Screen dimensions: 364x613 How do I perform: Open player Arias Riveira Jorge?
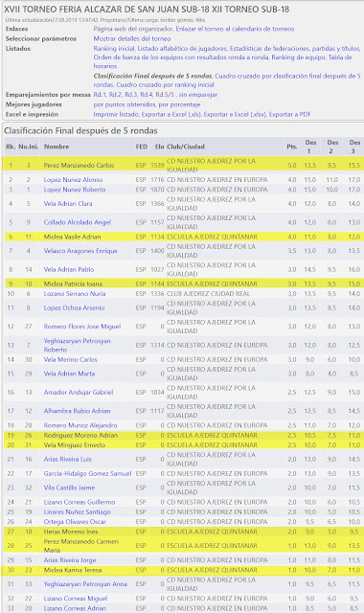(70, 560)
